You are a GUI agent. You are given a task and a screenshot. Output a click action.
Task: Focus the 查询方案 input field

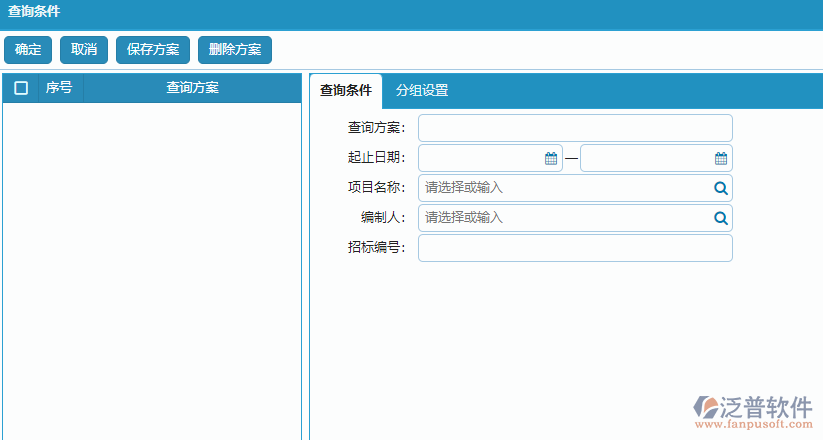tap(575, 128)
